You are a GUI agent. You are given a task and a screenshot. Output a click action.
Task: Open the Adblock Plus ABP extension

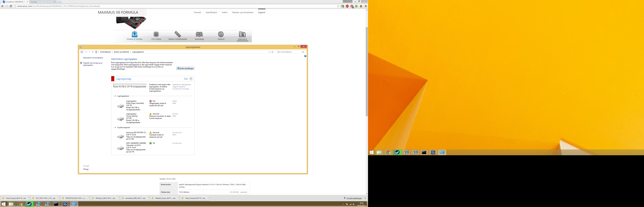(347, 6)
